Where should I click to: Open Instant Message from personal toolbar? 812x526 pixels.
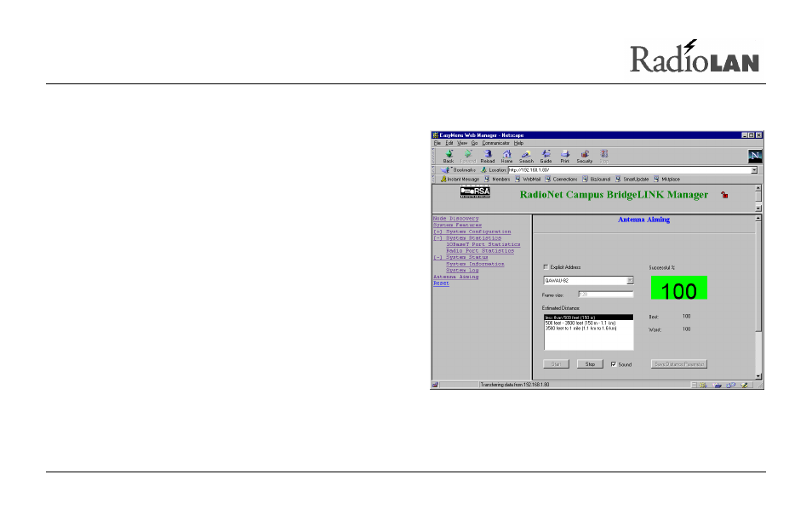(460, 179)
